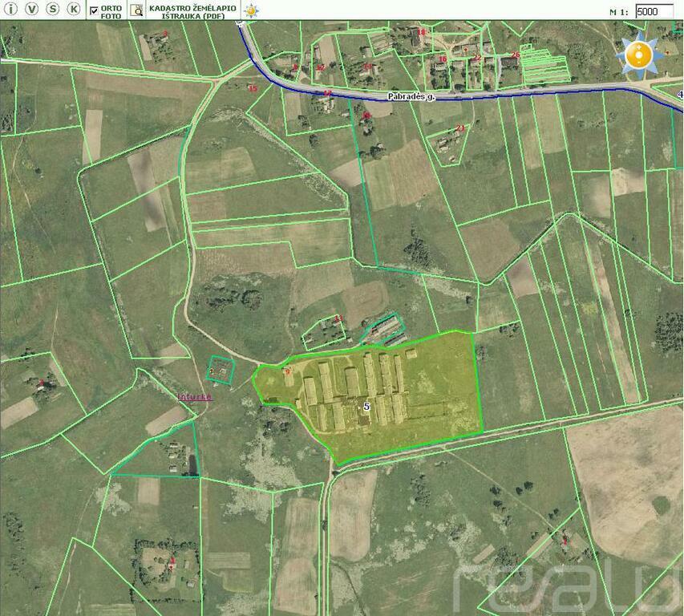This screenshot has height=616, width=684.
Task: Select the K circular toolbar icon
Action: 74,10
